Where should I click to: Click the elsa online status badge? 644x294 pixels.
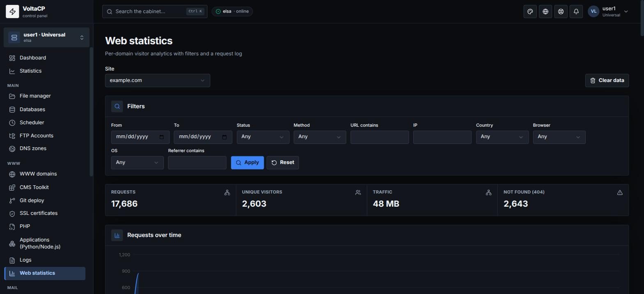[232, 11]
